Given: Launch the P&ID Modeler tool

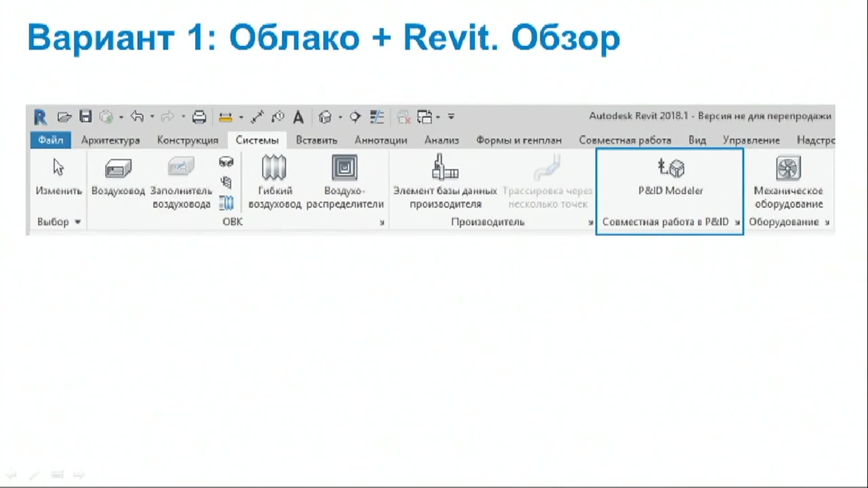Looking at the screenshot, I should [x=670, y=177].
